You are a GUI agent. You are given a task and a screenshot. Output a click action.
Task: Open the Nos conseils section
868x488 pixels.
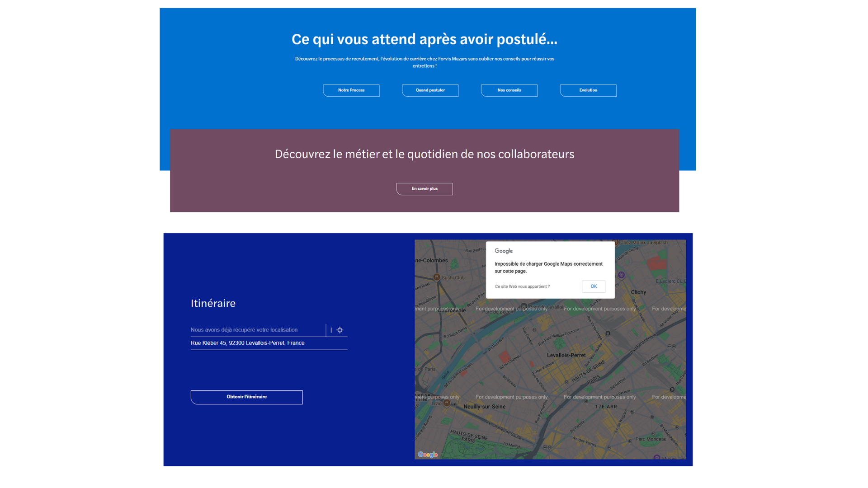pyautogui.click(x=509, y=90)
